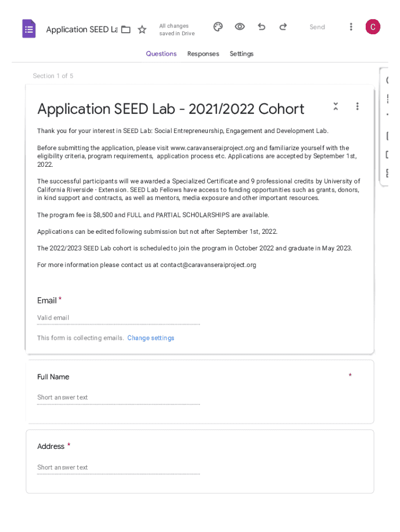400x532 pixels.
Task: Click the Send button
Action: pos(317,27)
